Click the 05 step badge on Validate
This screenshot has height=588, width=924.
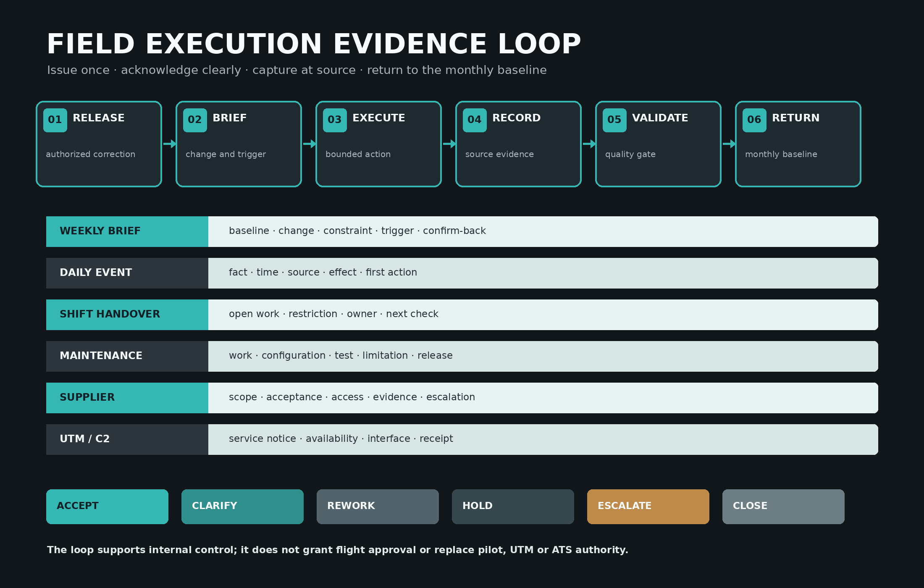[614, 120]
